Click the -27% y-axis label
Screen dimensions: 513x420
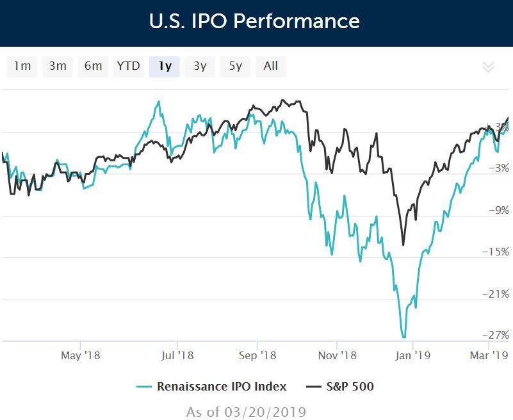click(495, 335)
